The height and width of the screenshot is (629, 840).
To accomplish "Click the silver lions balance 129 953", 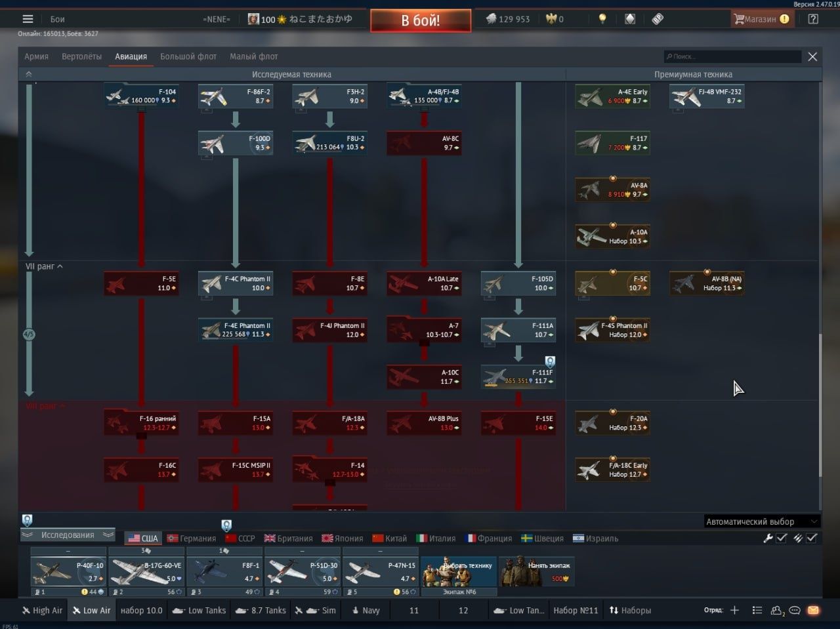I will [x=507, y=19].
